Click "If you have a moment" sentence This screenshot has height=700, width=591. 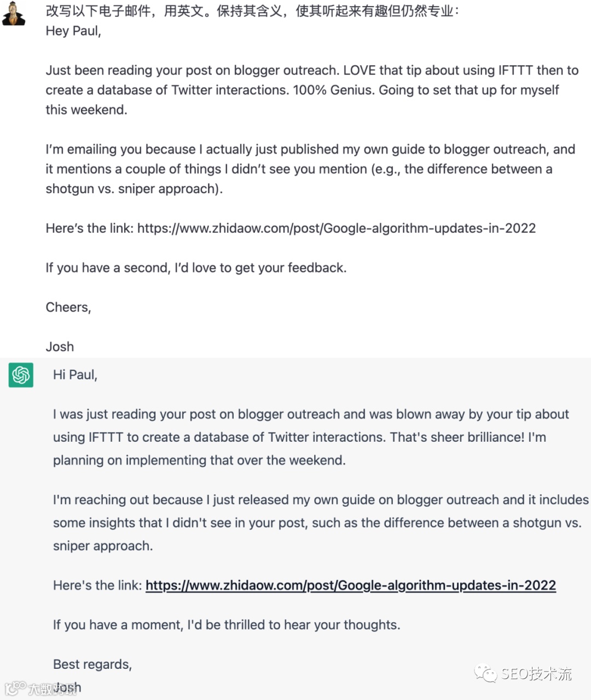tap(227, 625)
